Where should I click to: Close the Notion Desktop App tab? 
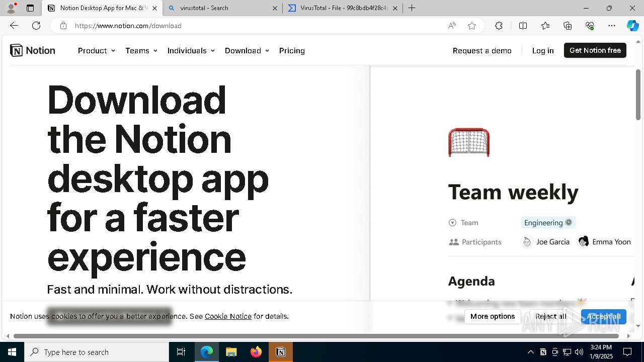(x=154, y=8)
